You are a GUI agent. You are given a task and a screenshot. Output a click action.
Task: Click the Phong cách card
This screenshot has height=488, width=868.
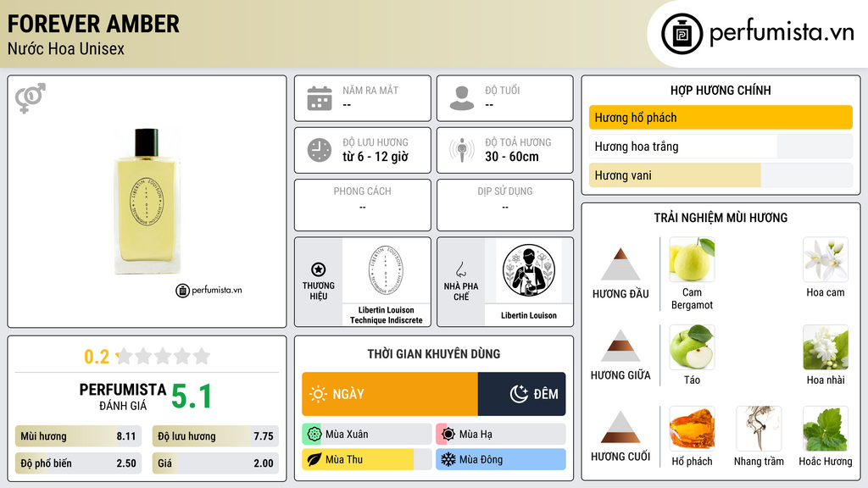[x=363, y=205]
